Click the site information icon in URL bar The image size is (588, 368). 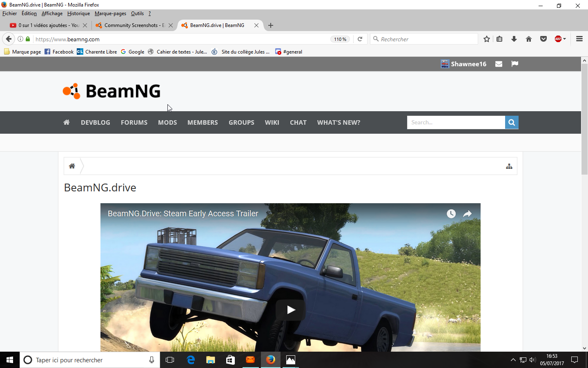[20, 39]
